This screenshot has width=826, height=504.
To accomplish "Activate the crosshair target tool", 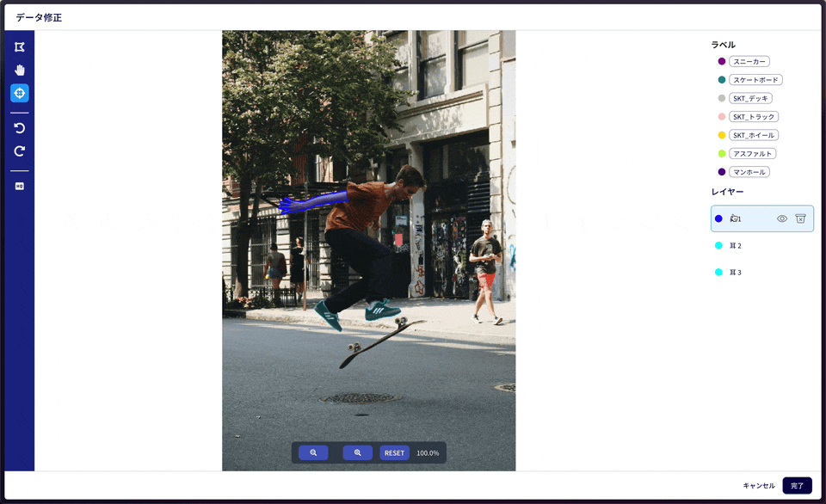I will [x=19, y=93].
